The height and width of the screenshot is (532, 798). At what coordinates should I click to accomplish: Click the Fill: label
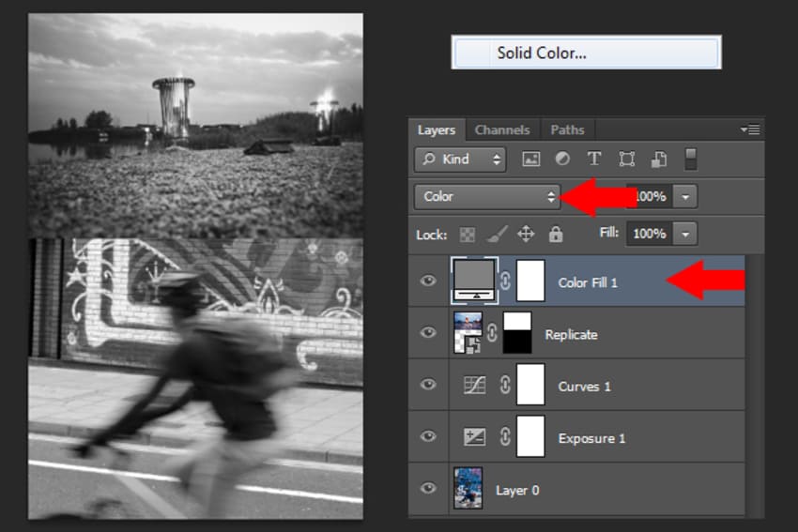(x=608, y=233)
